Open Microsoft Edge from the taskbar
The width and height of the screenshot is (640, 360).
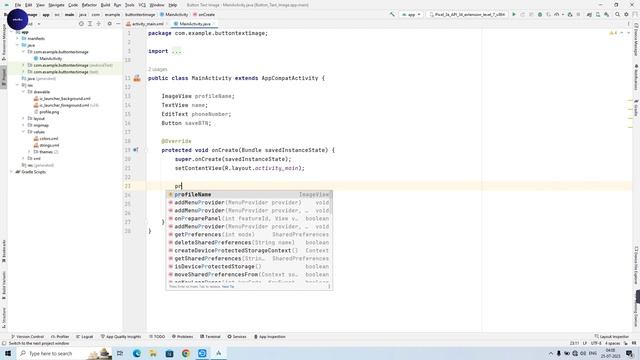pos(136,353)
